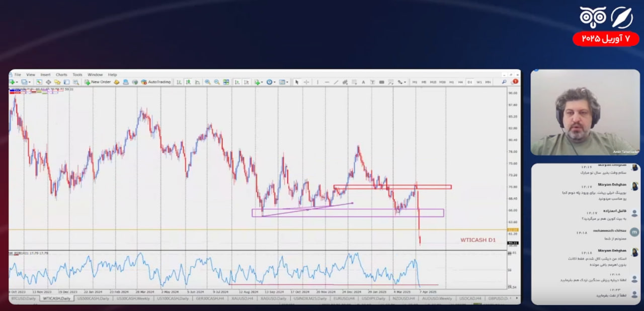Select the trendline drawing tool

(x=336, y=82)
